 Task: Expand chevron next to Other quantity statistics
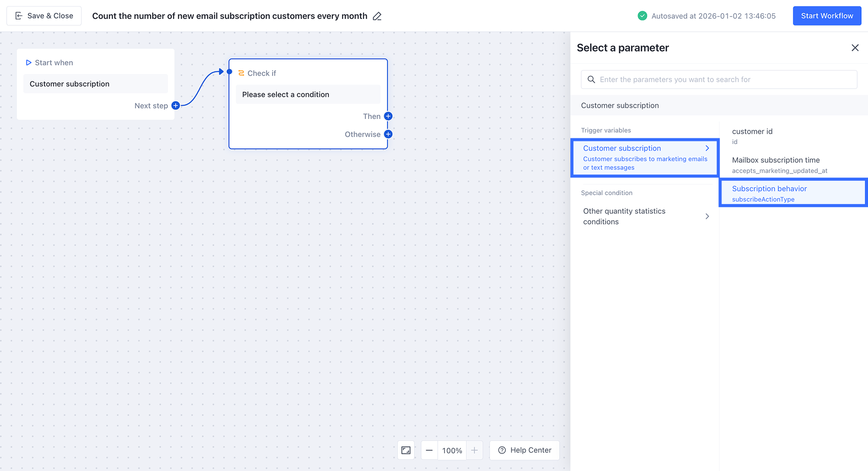click(707, 216)
